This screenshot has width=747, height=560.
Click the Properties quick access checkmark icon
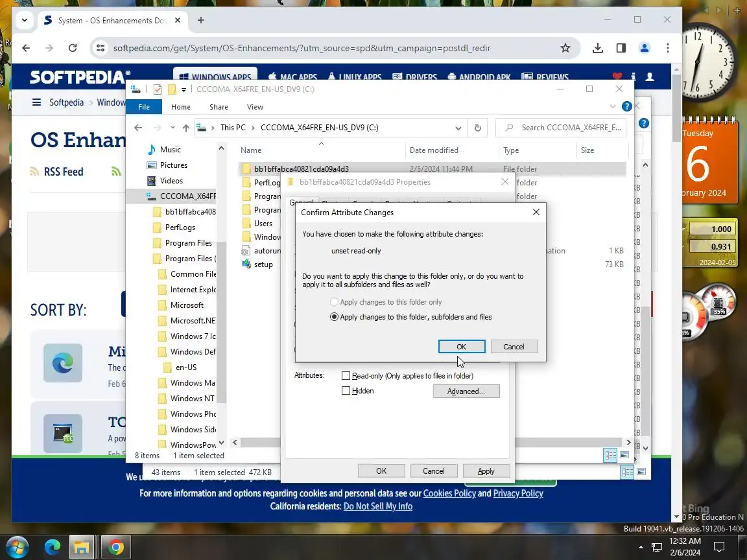(x=158, y=89)
